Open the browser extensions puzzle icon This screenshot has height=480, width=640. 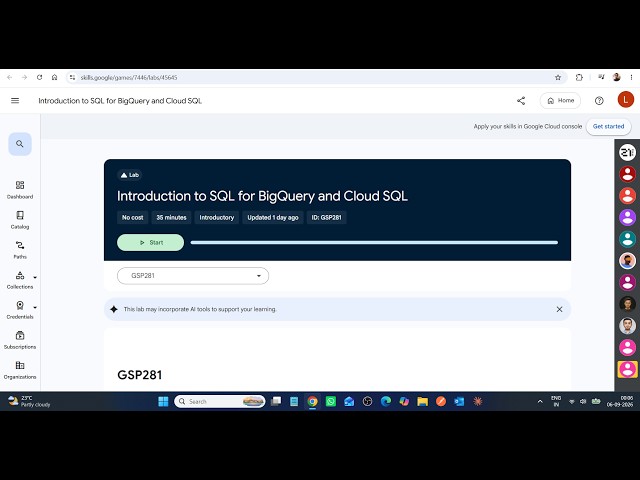[579, 77]
